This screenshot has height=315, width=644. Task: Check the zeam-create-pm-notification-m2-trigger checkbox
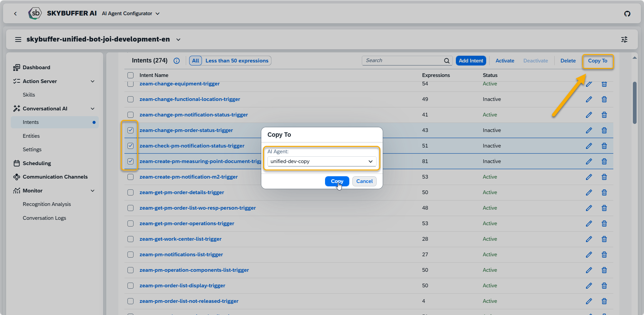coord(130,177)
